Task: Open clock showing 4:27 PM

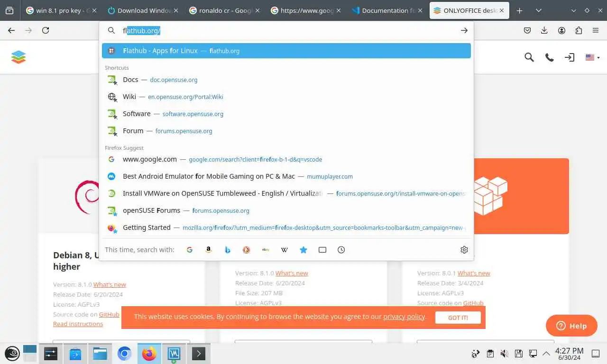Action: [x=569, y=353]
